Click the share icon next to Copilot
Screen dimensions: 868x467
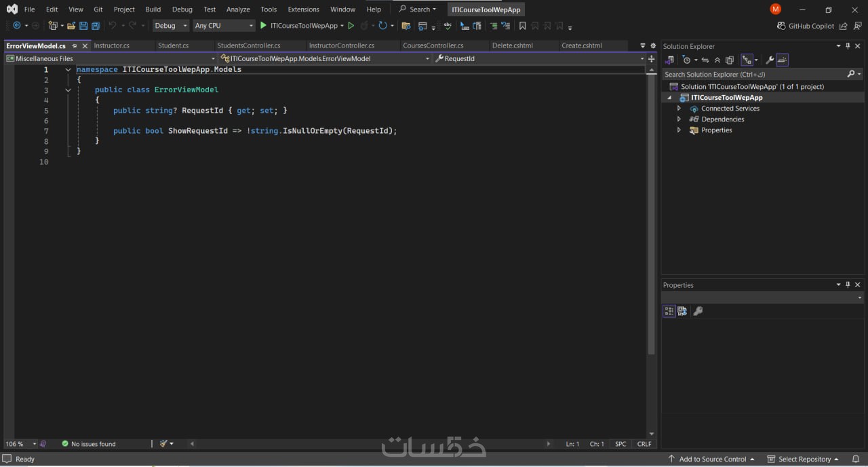click(x=843, y=26)
